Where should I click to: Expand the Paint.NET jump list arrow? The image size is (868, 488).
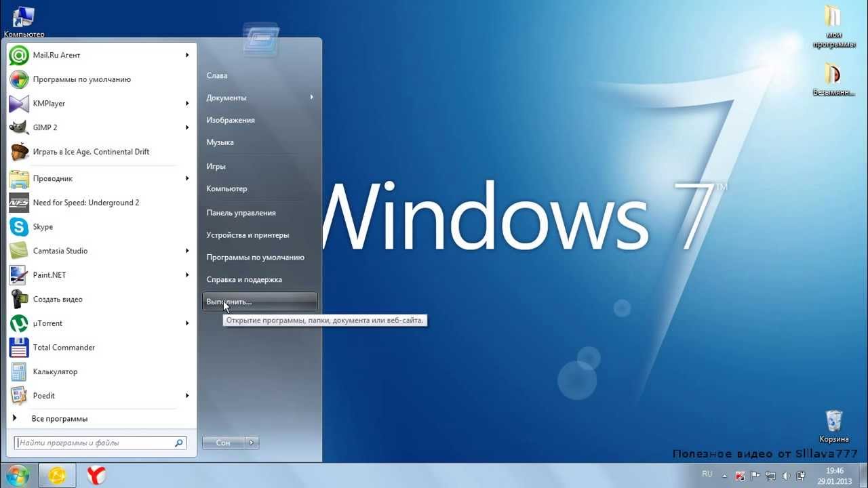[187, 275]
